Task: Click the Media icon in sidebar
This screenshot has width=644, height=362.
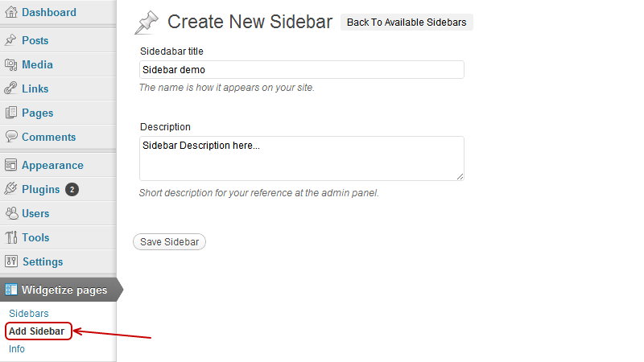Action: [x=10, y=64]
